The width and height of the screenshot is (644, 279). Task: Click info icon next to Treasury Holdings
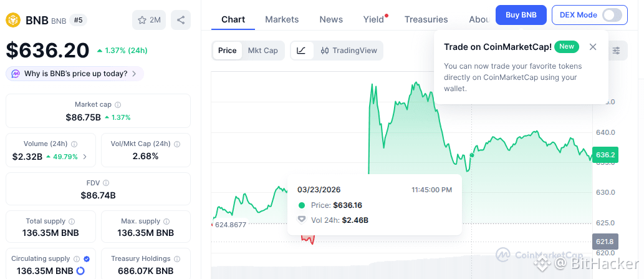pyautogui.click(x=177, y=259)
